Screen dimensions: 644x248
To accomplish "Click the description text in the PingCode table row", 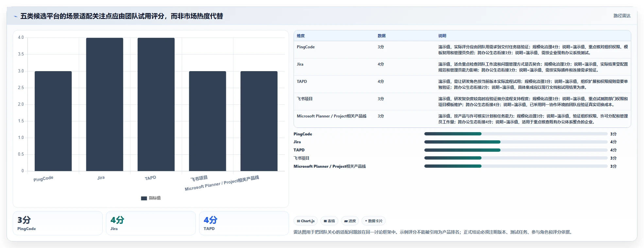I will click(533, 50).
